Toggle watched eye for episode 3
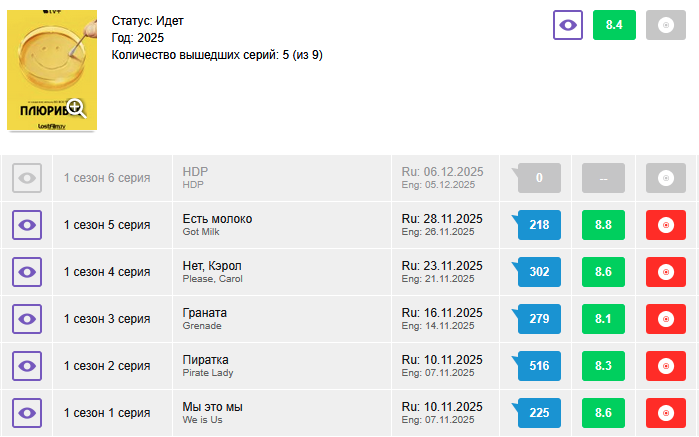The height and width of the screenshot is (437, 699). (x=27, y=319)
